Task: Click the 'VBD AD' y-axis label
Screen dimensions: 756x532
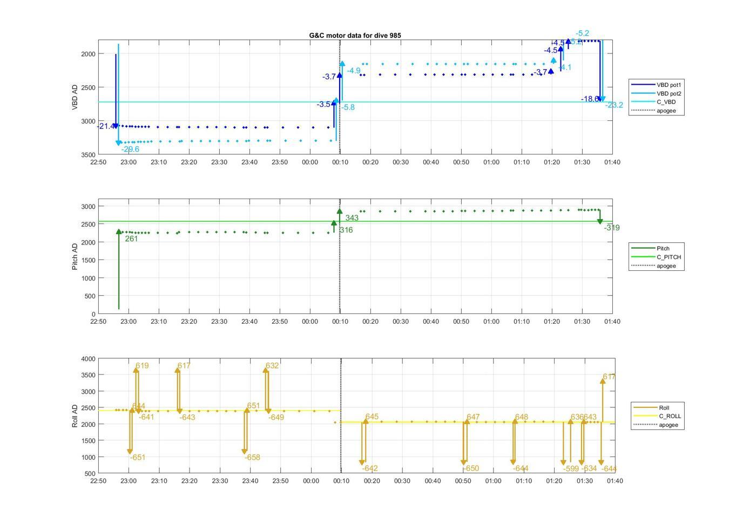Action: click(x=75, y=97)
